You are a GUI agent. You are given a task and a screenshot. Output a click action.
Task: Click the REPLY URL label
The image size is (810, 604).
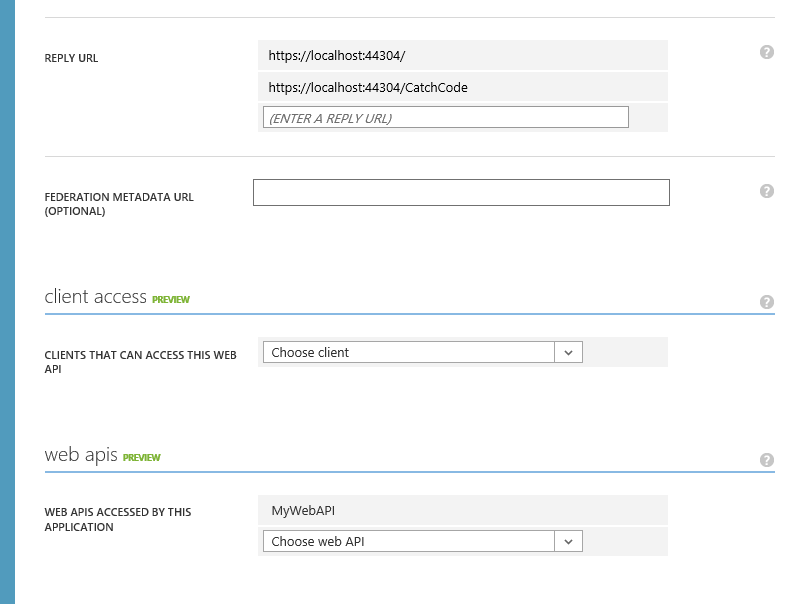pyautogui.click(x=71, y=58)
